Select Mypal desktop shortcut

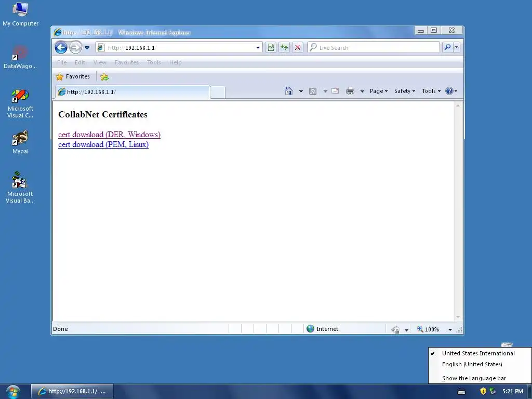pyautogui.click(x=20, y=142)
